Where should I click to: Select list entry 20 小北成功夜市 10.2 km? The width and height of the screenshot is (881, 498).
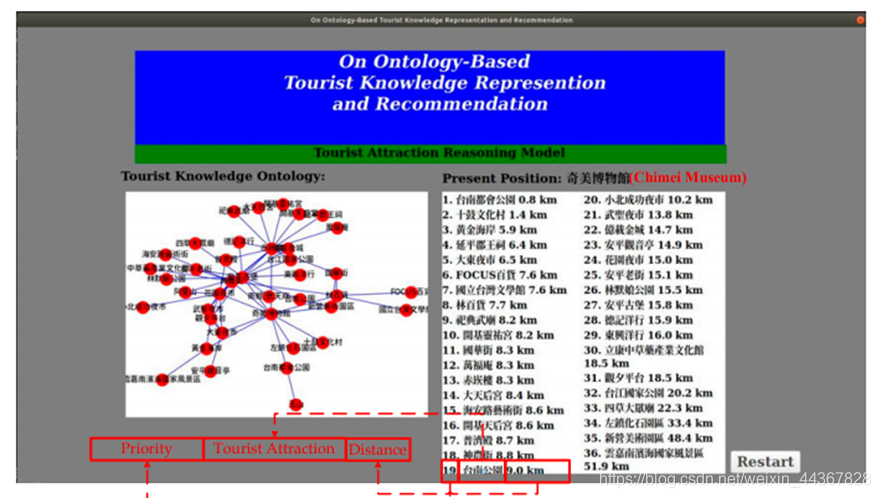pyautogui.click(x=648, y=200)
